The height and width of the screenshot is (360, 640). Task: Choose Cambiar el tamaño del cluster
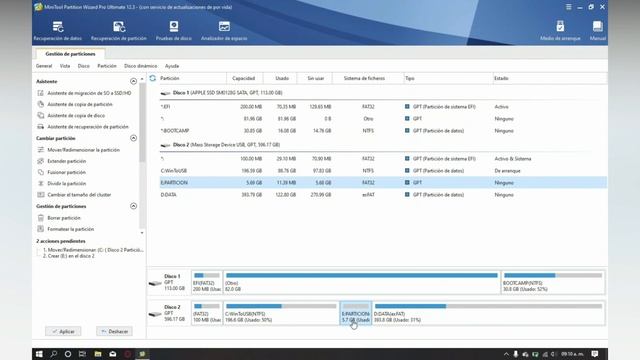[74, 195]
